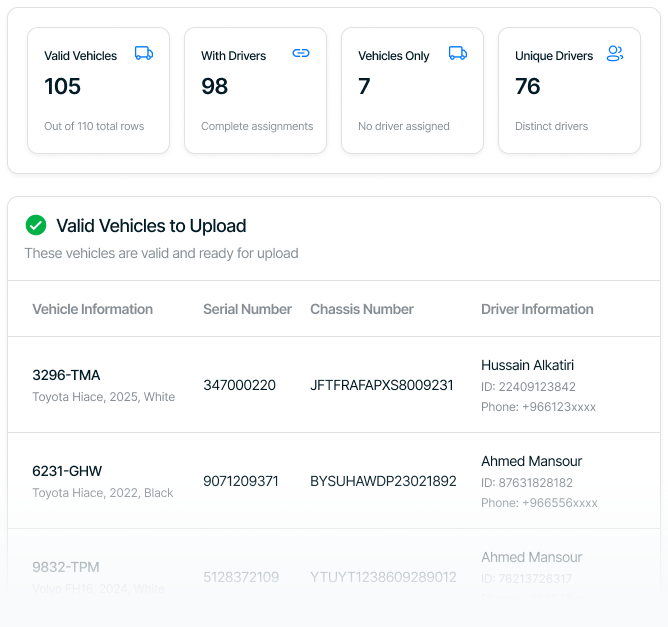The width and height of the screenshot is (668, 627).
Task: Click the Driver Information column header
Action: point(537,309)
